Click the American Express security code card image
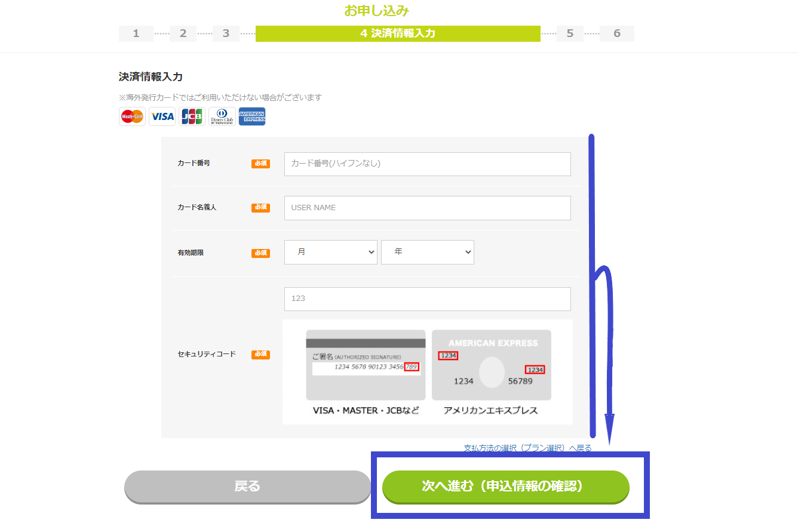The image size is (798, 532). click(492, 365)
